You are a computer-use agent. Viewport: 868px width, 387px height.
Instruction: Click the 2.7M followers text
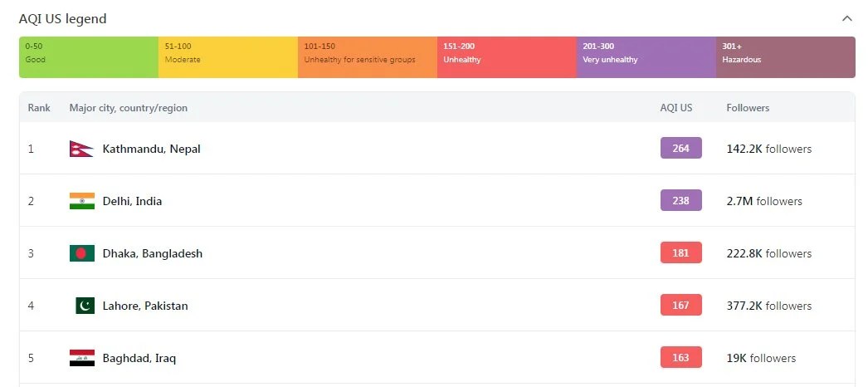pos(764,201)
